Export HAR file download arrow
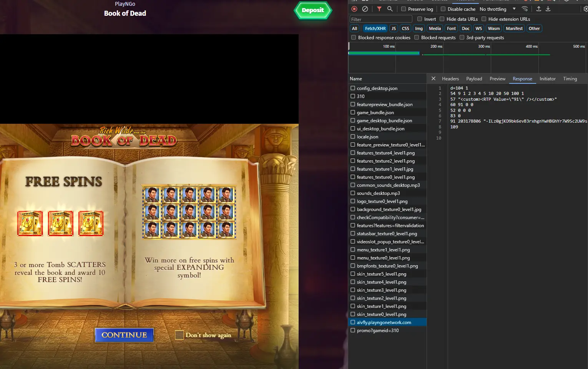The width and height of the screenshot is (588, 369). tap(548, 9)
